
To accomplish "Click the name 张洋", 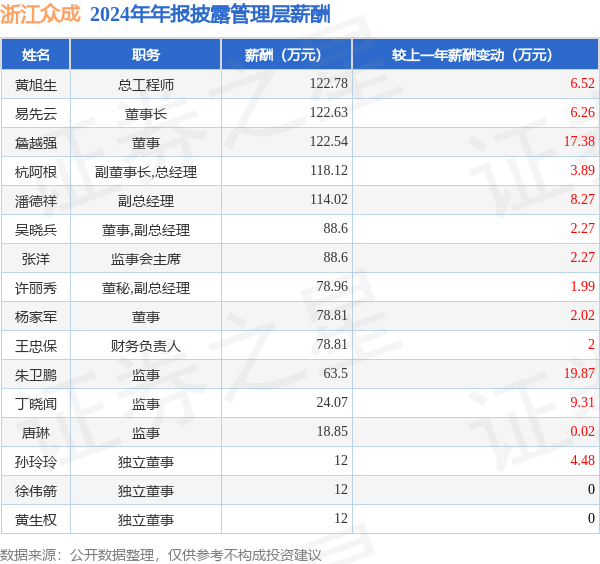I will (36, 259).
